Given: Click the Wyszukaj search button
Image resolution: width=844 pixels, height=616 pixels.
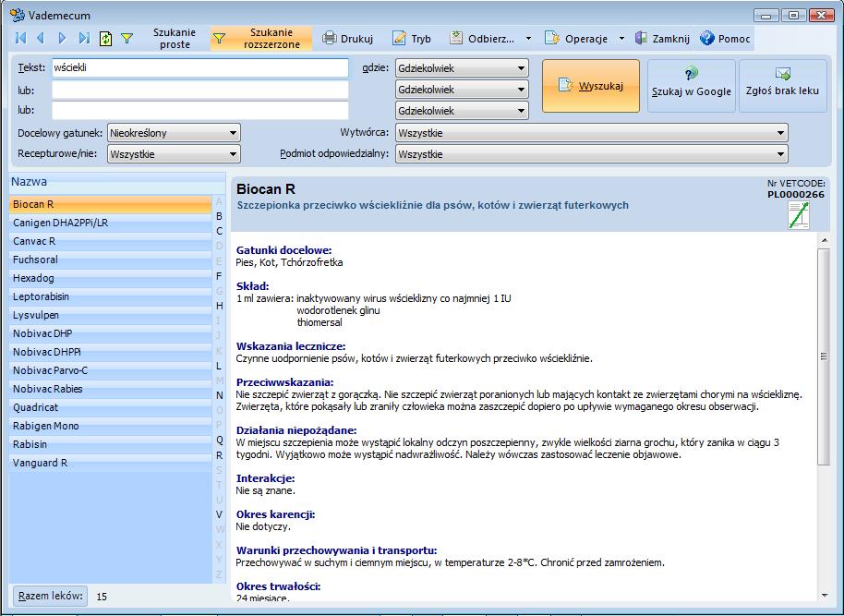Looking at the screenshot, I should pos(590,86).
